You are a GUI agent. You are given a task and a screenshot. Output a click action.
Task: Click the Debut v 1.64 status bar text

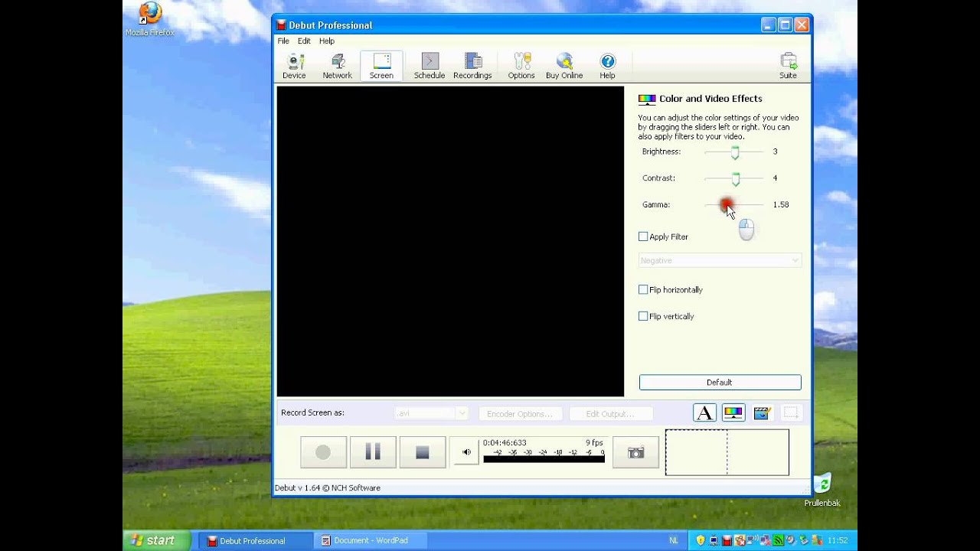click(328, 487)
